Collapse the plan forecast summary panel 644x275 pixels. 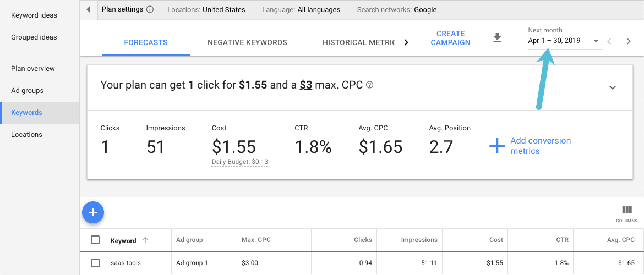coord(613,87)
